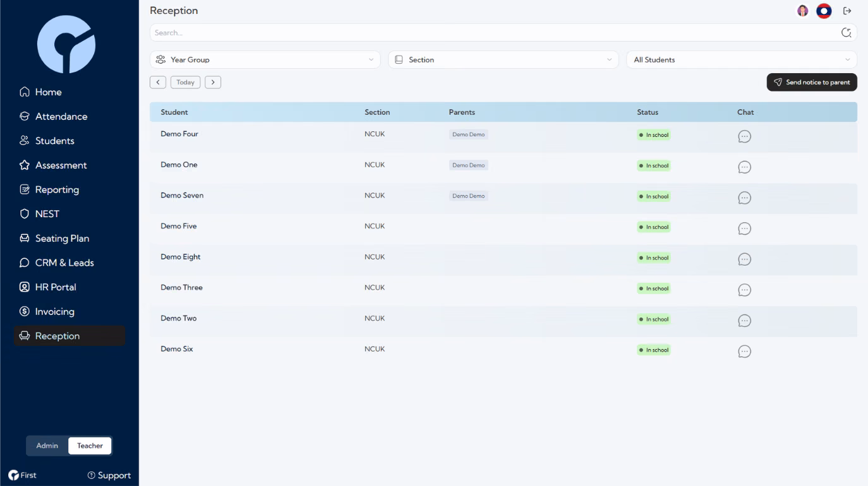Select student name Demo Two
The height and width of the screenshot is (486, 868).
pos(179,318)
